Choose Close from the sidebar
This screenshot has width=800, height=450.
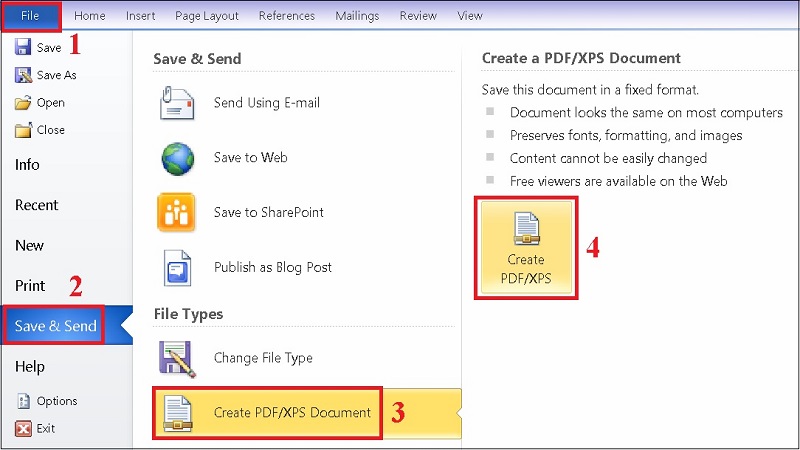point(51,130)
